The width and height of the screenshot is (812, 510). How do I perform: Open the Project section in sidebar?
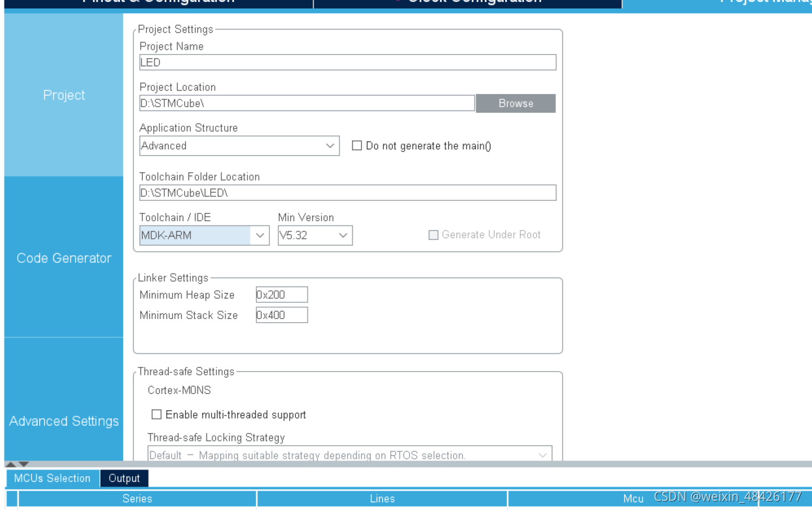pos(63,95)
